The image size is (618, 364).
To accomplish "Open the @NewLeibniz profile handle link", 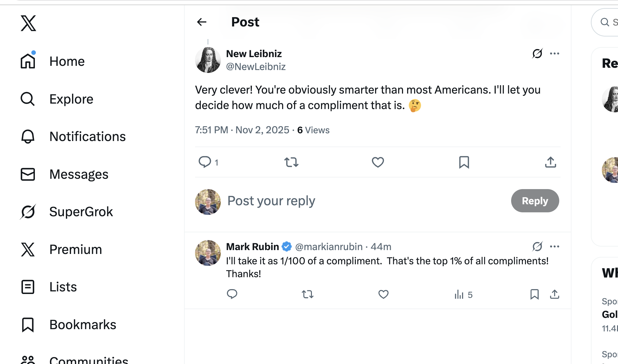I will tap(256, 67).
